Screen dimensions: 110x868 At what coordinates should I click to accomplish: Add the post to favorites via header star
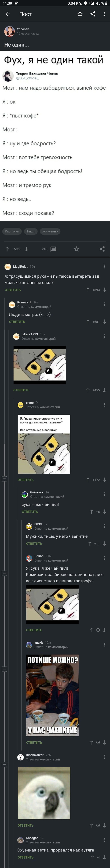coord(80,14)
